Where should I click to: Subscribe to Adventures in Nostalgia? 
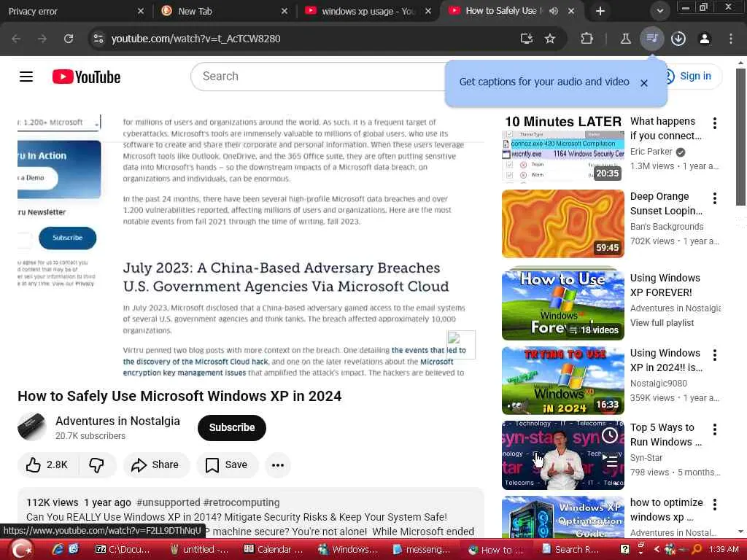pos(232,427)
